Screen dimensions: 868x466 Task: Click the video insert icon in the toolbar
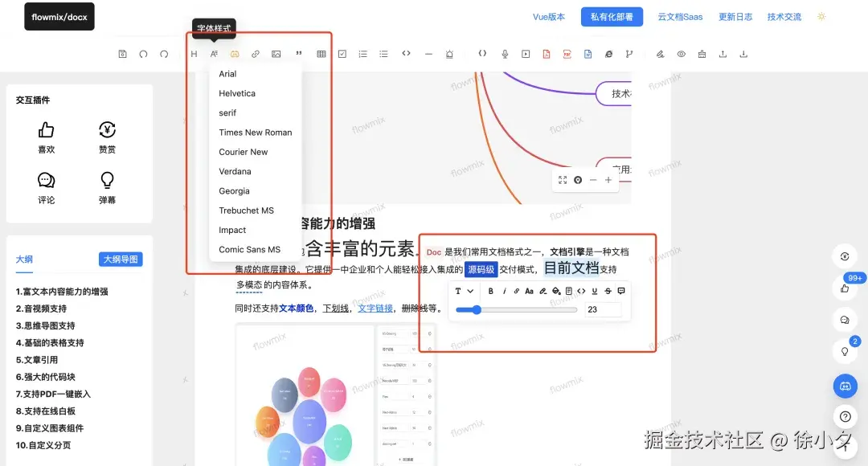tap(526, 53)
